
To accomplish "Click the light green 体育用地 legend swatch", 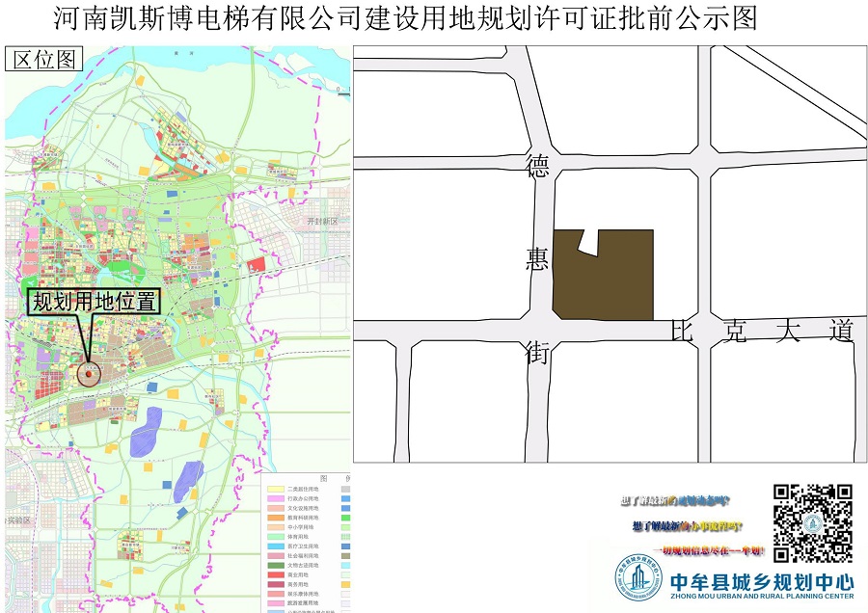I will (x=278, y=535).
